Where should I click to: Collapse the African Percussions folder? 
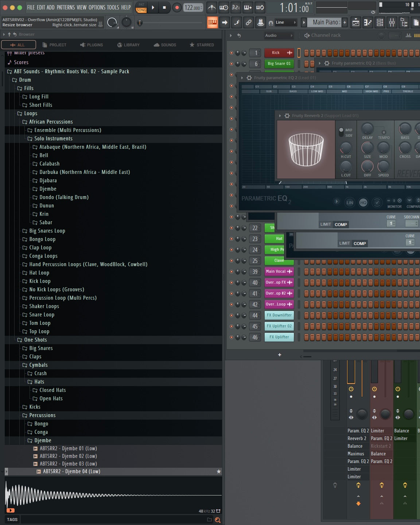point(25,122)
